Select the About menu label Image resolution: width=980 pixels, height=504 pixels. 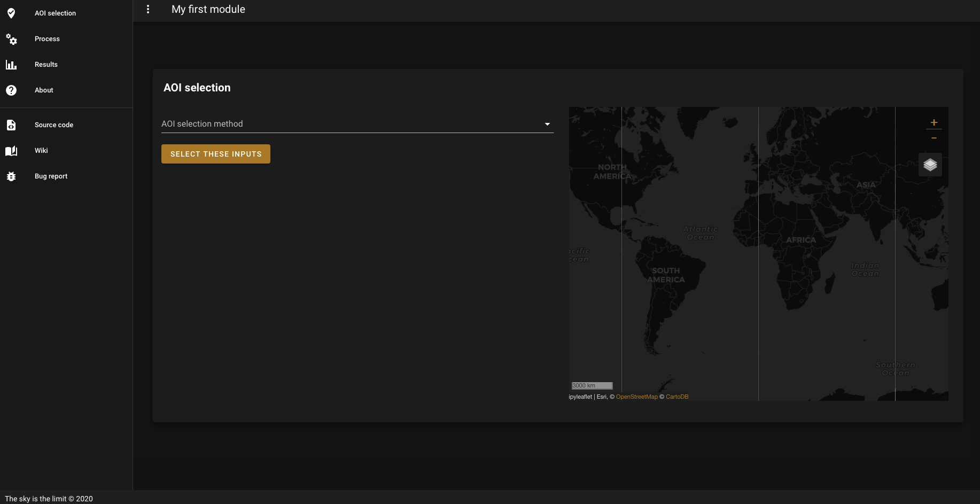point(44,90)
